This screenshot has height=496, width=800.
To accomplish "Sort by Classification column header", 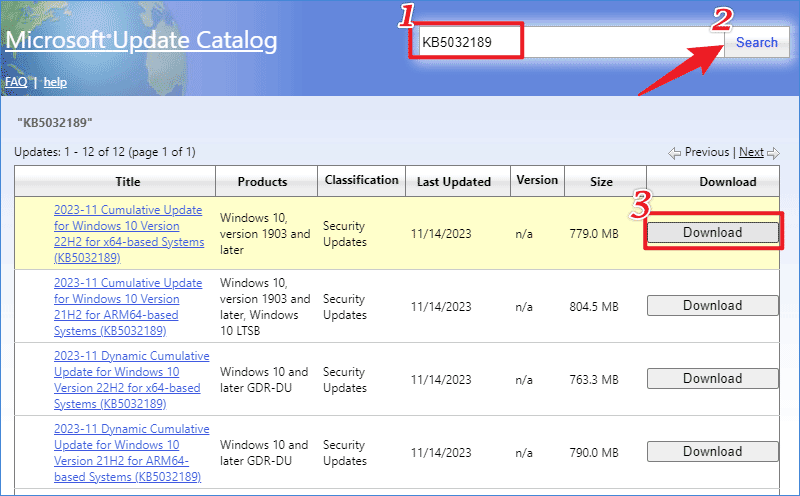I will [x=361, y=180].
